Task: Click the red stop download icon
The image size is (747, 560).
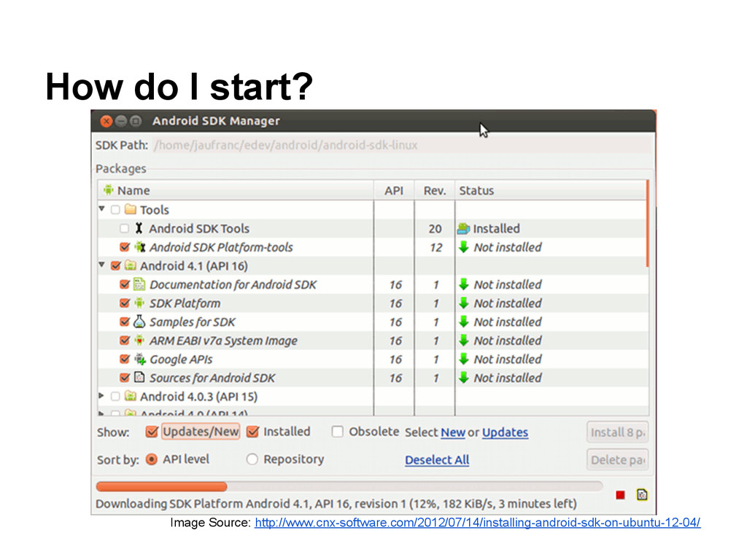Action: 620,495
